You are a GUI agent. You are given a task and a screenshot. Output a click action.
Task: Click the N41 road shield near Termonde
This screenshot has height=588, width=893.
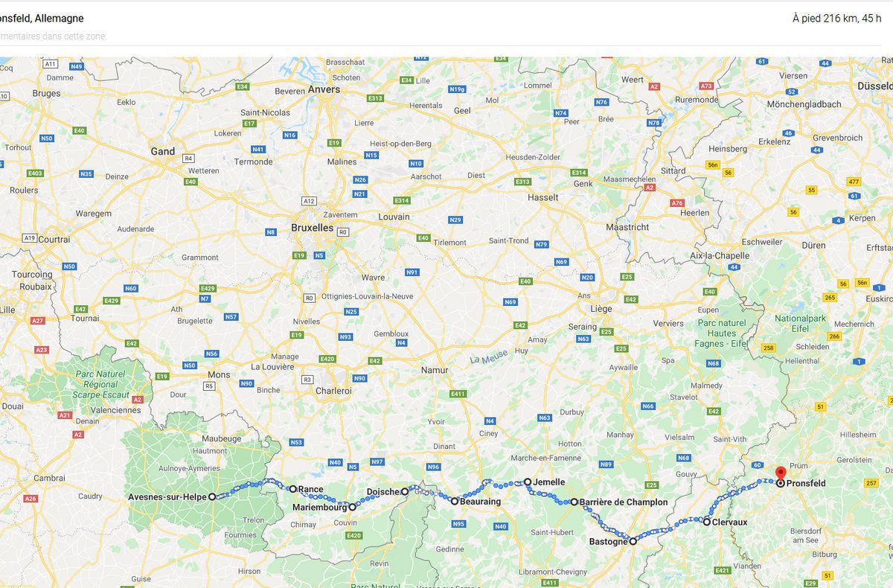[258, 149]
